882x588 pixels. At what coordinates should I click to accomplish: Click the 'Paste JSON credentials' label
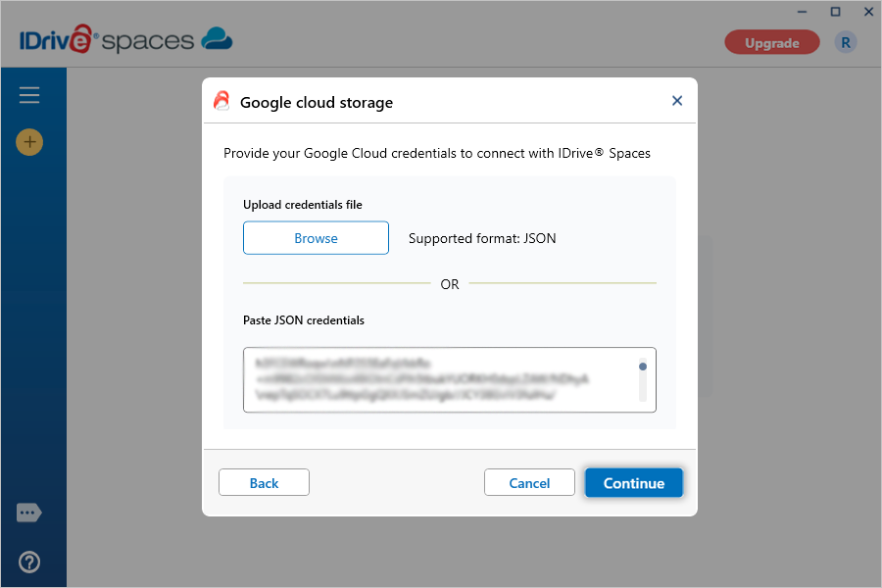pyautogui.click(x=304, y=320)
